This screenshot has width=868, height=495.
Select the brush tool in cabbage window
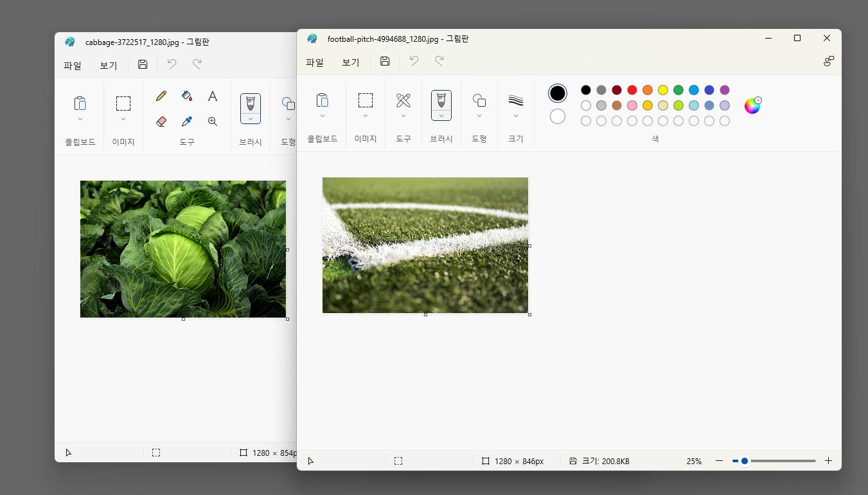251,104
